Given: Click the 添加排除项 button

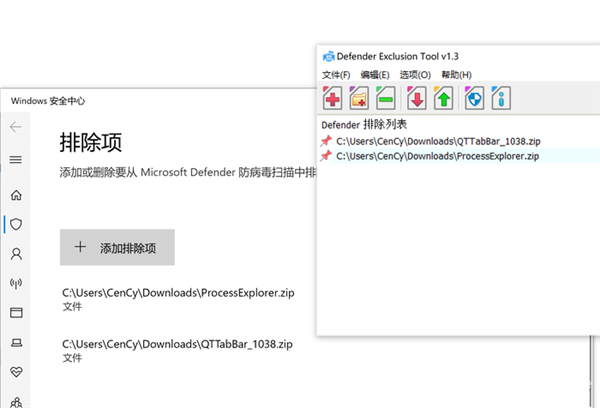Looking at the screenshot, I should coord(117,248).
